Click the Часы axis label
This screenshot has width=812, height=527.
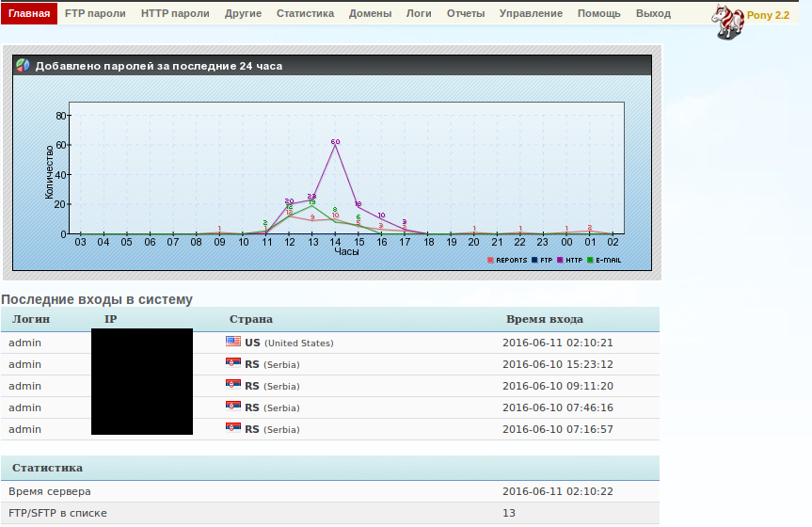click(346, 251)
